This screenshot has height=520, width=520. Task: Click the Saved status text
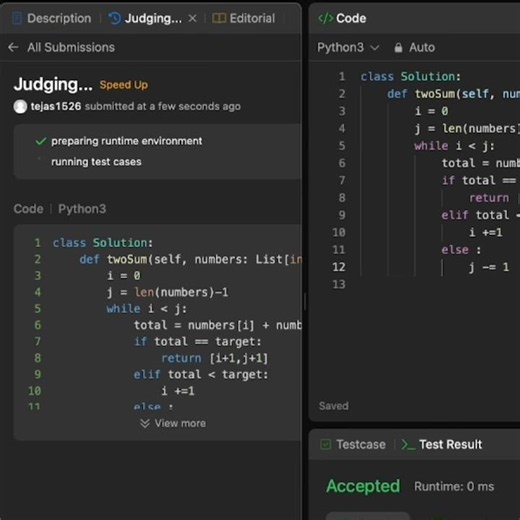tap(334, 406)
